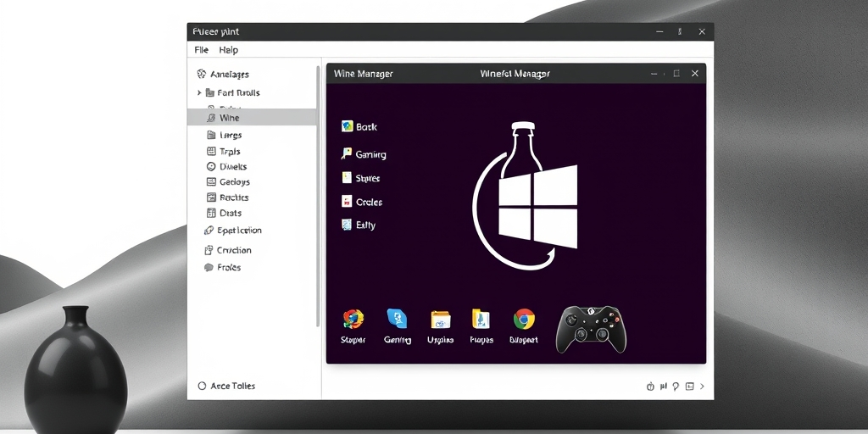Image resolution: width=868 pixels, height=434 pixels.
Task: Select the Exlty list label
Action: 366,225
